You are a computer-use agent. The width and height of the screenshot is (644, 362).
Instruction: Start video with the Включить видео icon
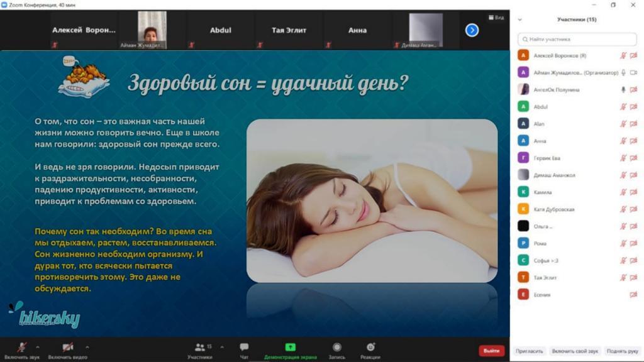click(x=66, y=346)
